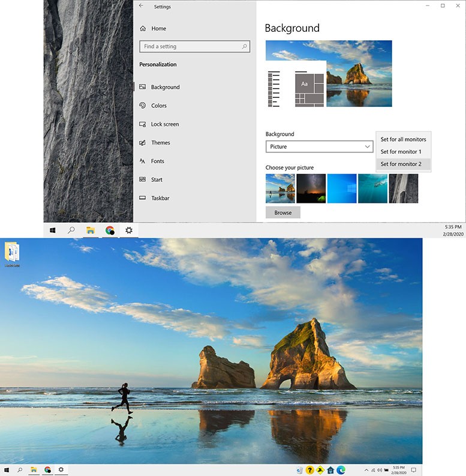Open the Home page in Settings

(x=153, y=29)
